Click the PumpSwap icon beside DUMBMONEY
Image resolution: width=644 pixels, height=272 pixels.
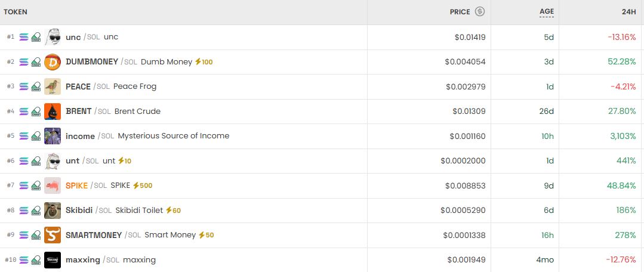tap(36, 62)
